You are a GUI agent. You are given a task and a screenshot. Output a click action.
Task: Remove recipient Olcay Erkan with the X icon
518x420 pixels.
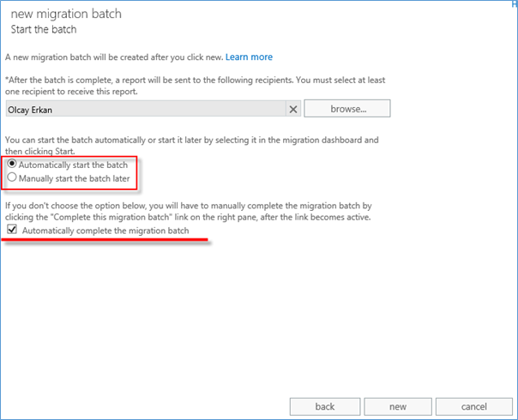tap(293, 110)
